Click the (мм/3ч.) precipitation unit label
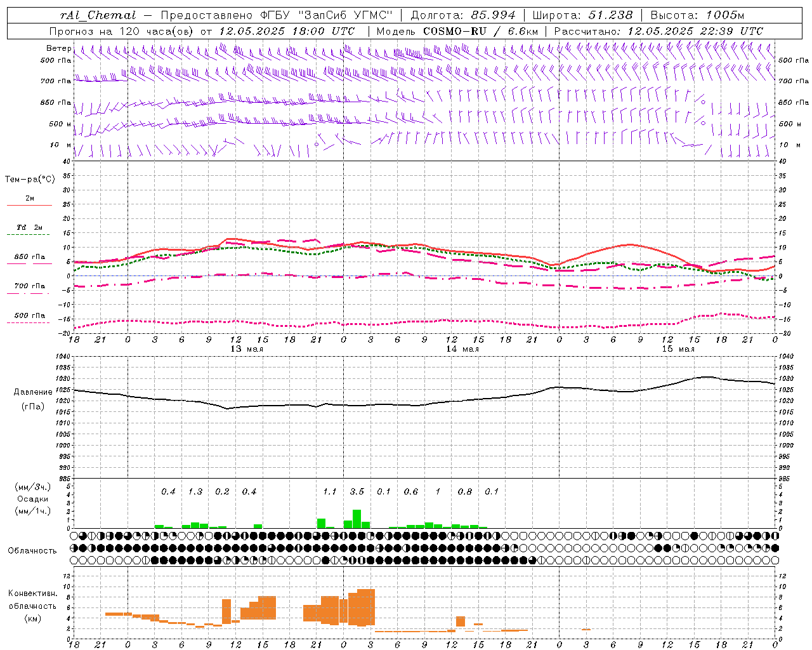 point(34,487)
